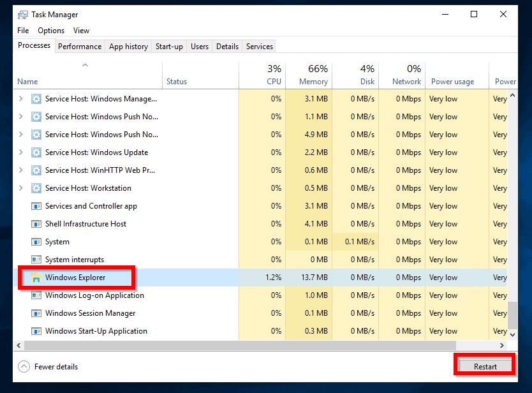This screenshot has width=532, height=393.
Task: Open the File menu
Action: (x=23, y=31)
